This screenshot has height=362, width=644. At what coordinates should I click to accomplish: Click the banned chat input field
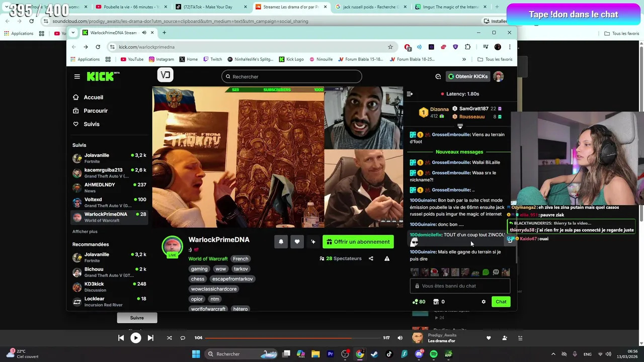click(x=460, y=286)
